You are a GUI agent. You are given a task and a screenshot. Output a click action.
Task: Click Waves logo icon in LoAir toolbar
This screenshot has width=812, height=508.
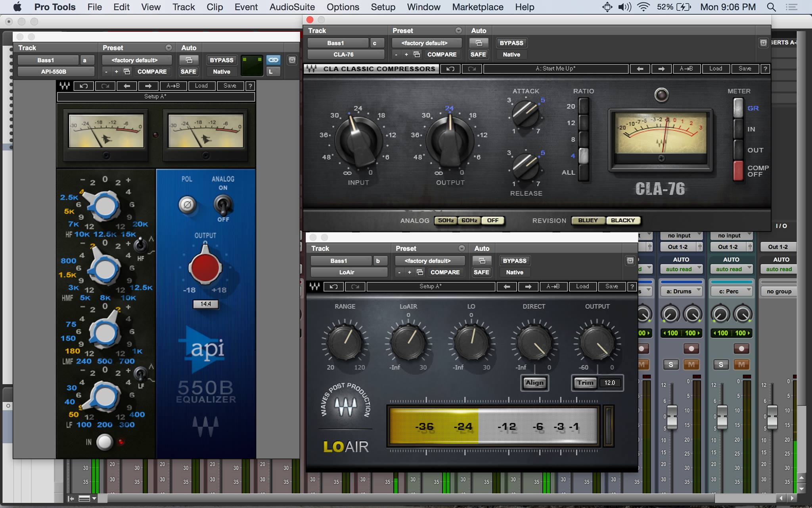314,287
